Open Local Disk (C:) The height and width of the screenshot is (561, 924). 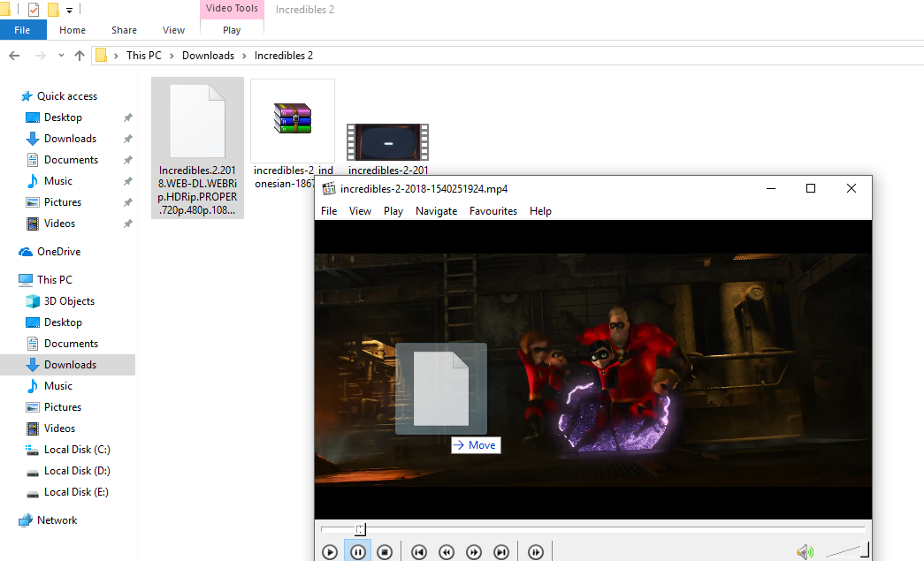77,449
